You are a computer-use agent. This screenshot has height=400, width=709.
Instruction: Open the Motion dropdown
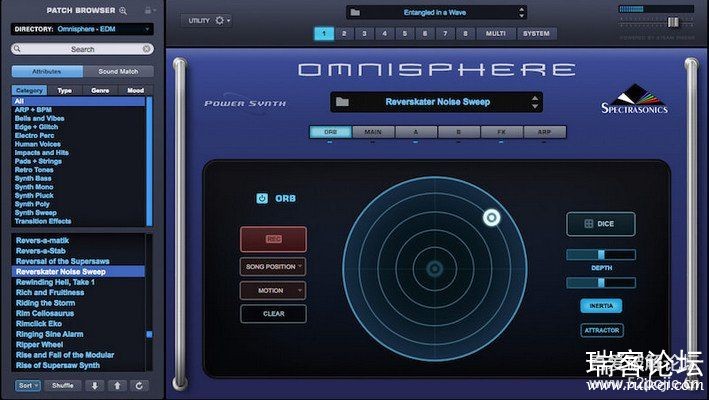coord(273,291)
